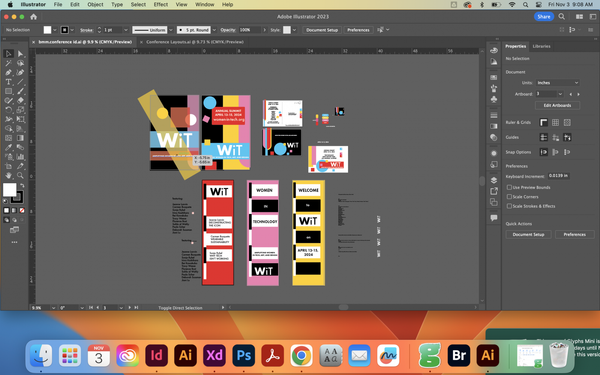
Task: Switch to the Libraries tab
Action: tap(541, 46)
